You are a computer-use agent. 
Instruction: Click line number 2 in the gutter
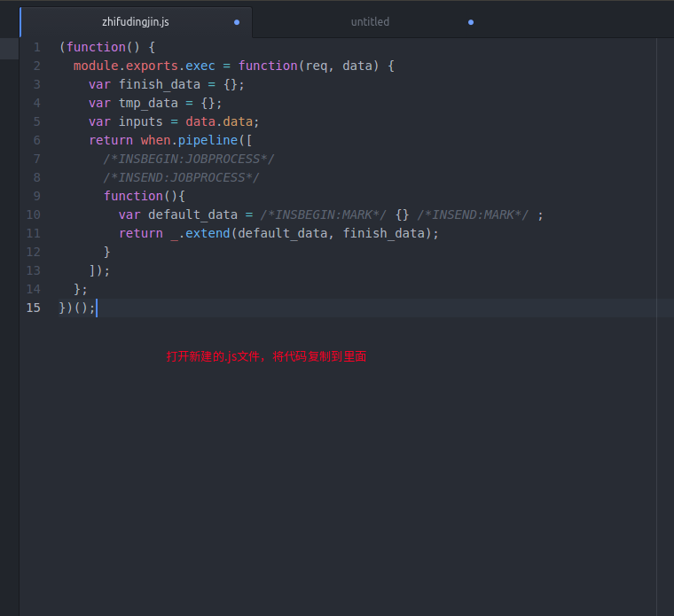[37, 66]
